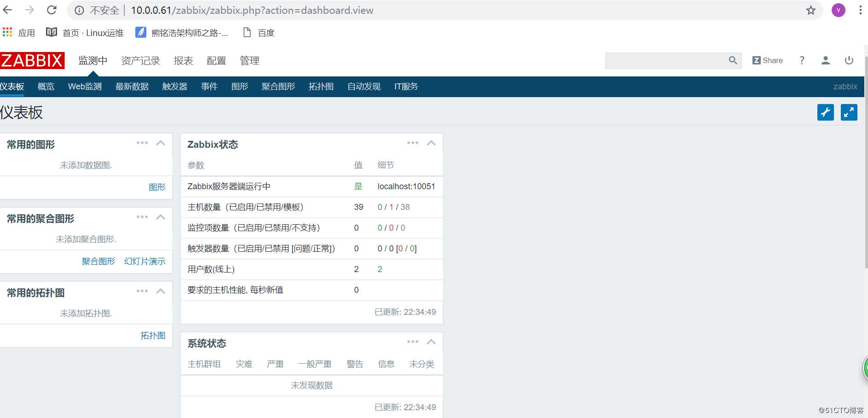Image resolution: width=868 pixels, height=418 pixels.
Task: Click the browser back arrow
Action: pyautogui.click(x=8, y=10)
